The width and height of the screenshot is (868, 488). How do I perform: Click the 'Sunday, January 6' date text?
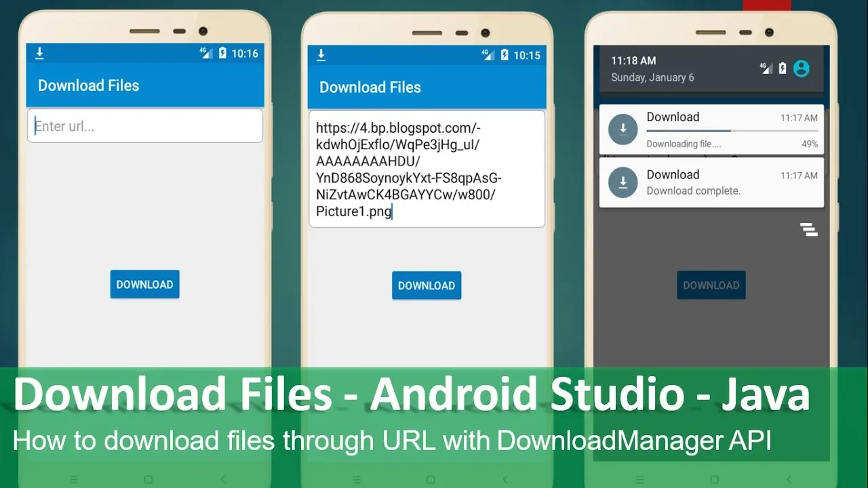[x=652, y=77]
